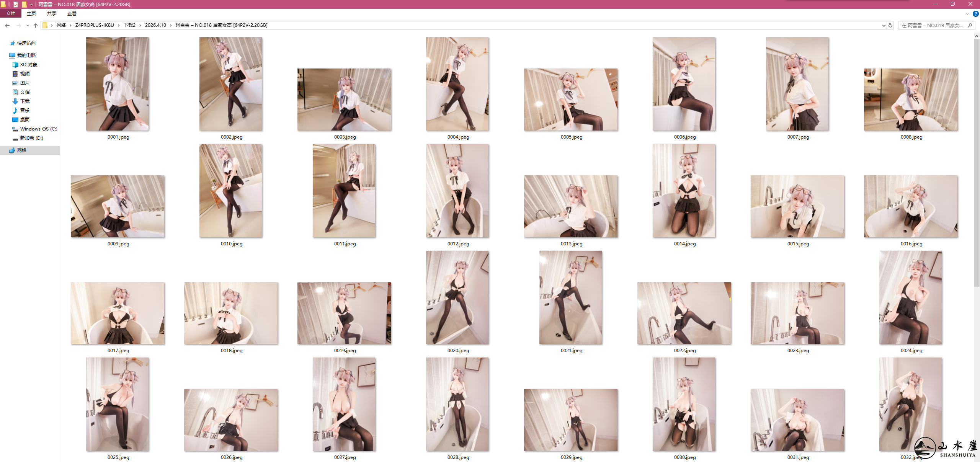The image size is (980, 462).
Task: Expand recent locations via back-button dropdown arrow
Action: coord(27,25)
